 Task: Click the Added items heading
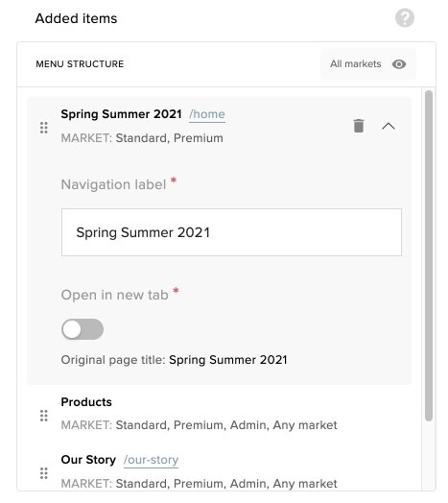(x=76, y=18)
